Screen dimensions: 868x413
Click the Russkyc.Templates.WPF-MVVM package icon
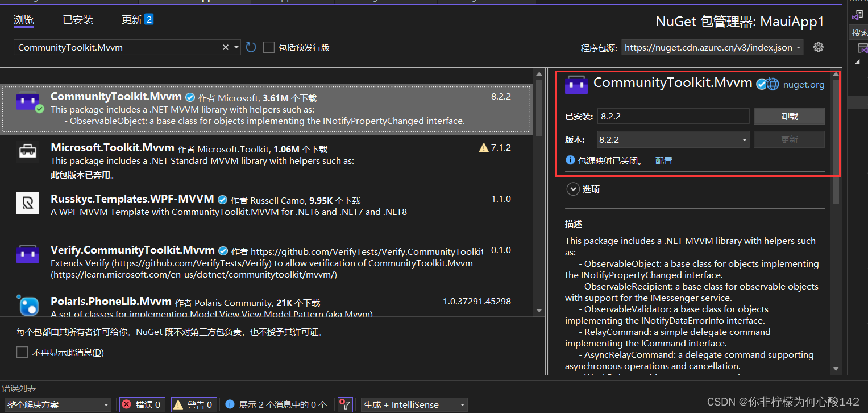pos(28,203)
